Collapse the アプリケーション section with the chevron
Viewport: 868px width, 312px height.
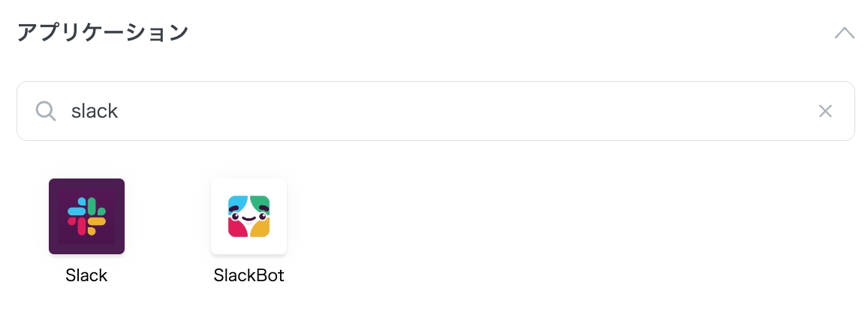845,33
